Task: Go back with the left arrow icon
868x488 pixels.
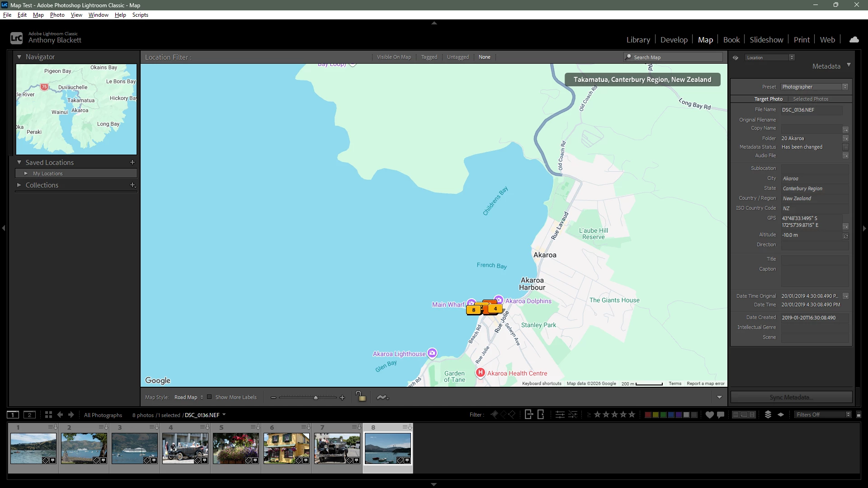Action: coord(60,415)
